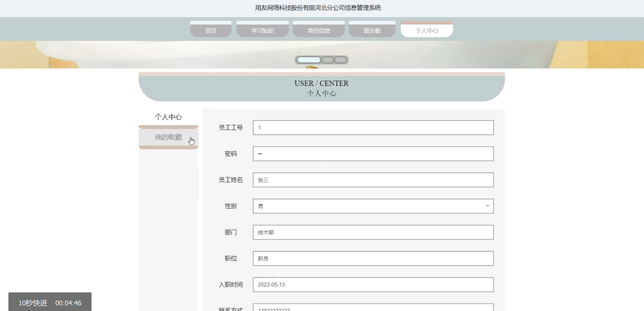Viewport: 644px width, 311px height.
Task: Click the 部门 field showing 技术部
Action: pyautogui.click(x=373, y=232)
